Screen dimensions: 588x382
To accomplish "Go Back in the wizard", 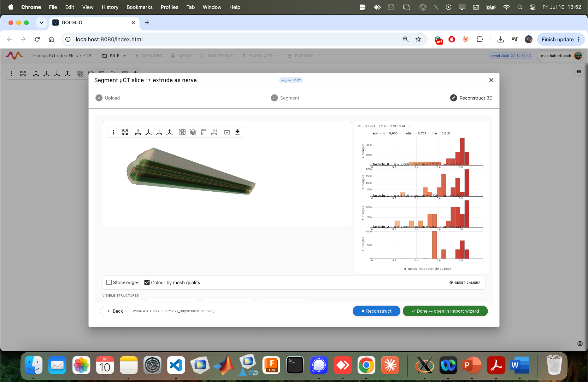I will (x=115, y=311).
